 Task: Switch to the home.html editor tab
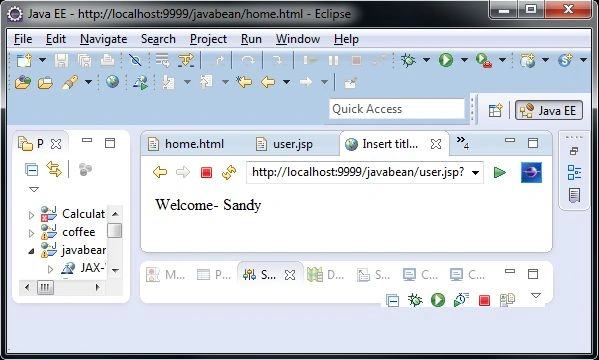tap(186, 144)
